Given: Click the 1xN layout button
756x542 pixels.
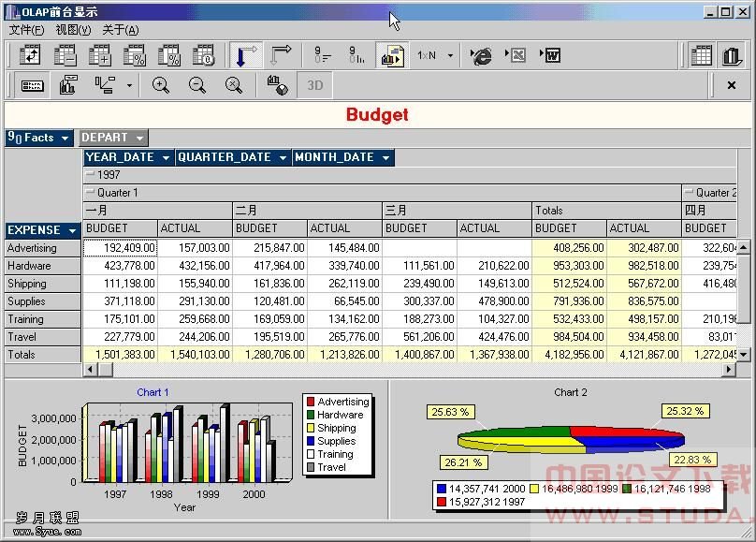Looking at the screenshot, I should tap(427, 55).
